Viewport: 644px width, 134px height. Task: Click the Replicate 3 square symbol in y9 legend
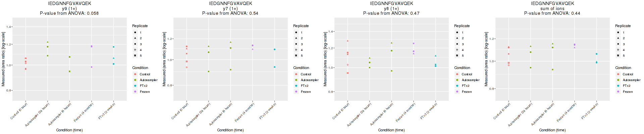click(x=135, y=44)
